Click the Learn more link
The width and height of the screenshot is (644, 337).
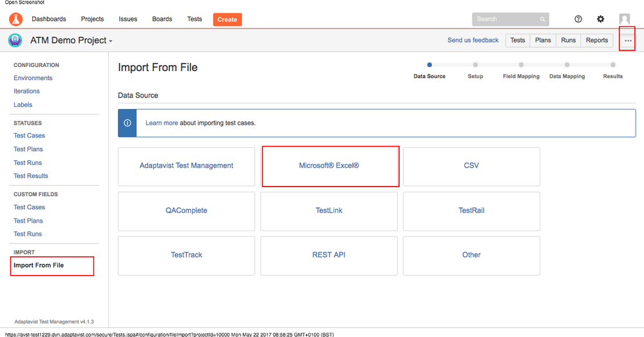162,123
